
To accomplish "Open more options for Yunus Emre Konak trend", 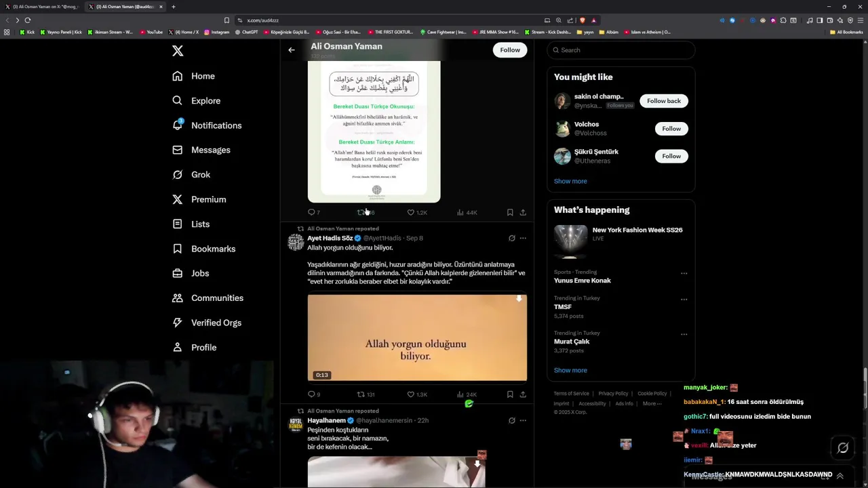I will coord(684,274).
